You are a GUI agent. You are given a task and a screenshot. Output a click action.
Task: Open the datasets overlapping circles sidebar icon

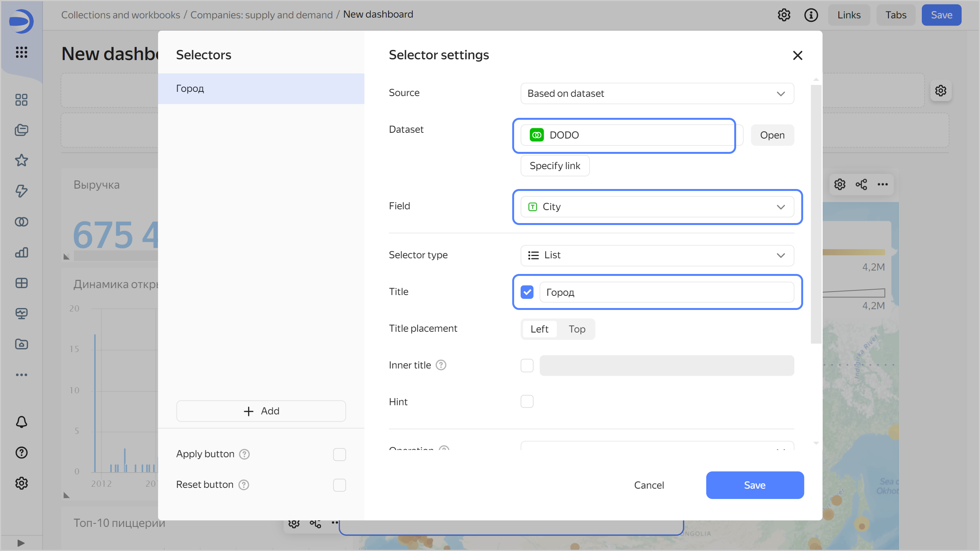(x=21, y=222)
